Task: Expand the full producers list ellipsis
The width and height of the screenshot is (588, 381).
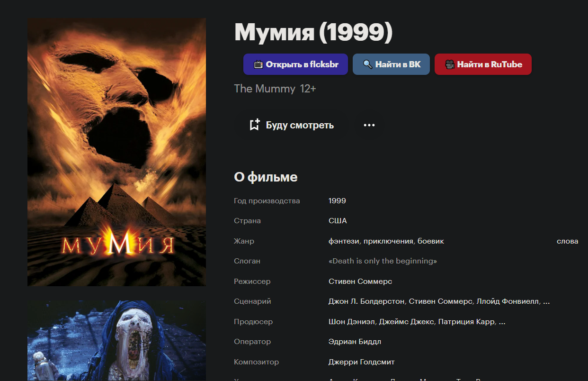Action: click(502, 322)
